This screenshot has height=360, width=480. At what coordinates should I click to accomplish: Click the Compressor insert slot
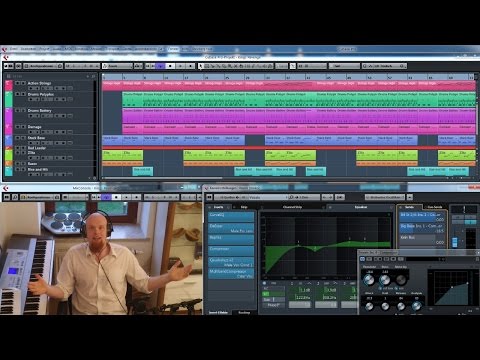231,250
